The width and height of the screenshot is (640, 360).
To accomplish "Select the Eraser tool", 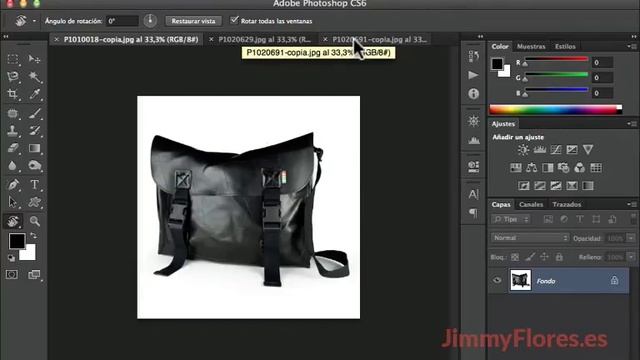I will [13, 148].
